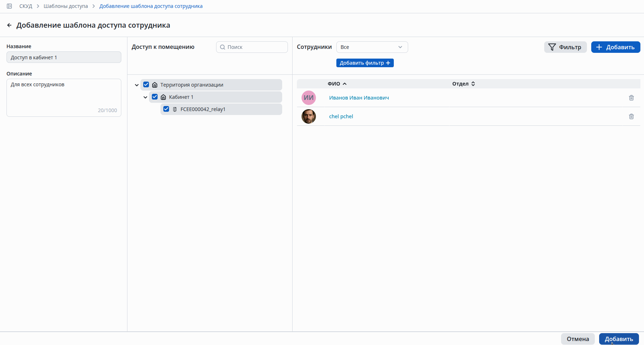The height and width of the screenshot is (345, 644).
Task: Open Иванов Иван Иванович profile link
Action: pos(359,98)
